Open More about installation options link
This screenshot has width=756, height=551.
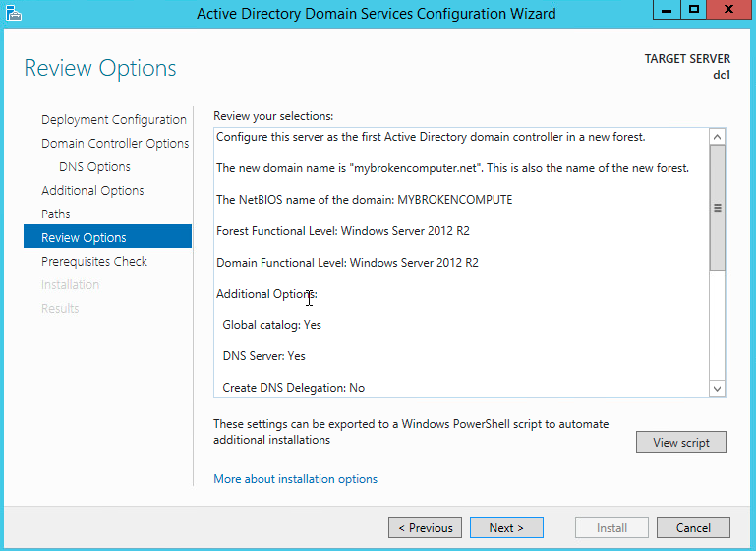[295, 479]
